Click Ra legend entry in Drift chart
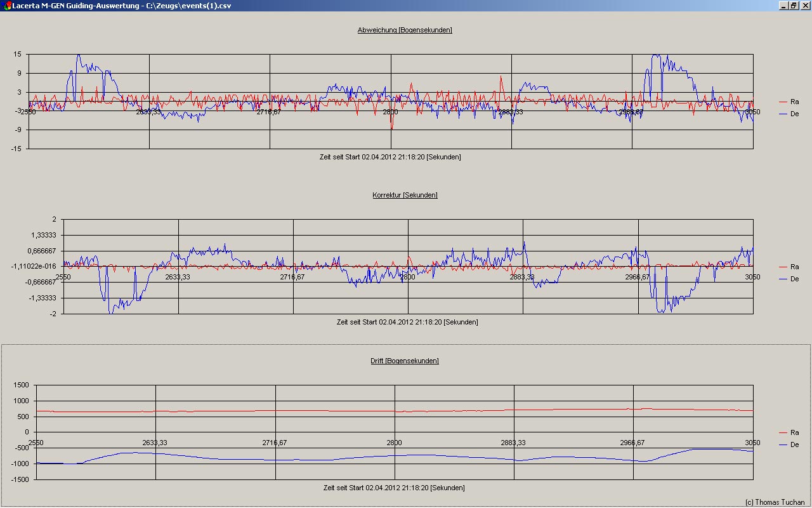This screenshot has height=508, width=812. [x=794, y=432]
